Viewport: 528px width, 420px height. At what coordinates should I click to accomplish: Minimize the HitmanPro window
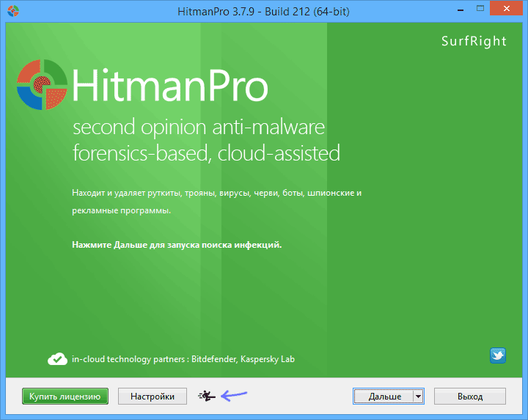pyautogui.click(x=461, y=10)
